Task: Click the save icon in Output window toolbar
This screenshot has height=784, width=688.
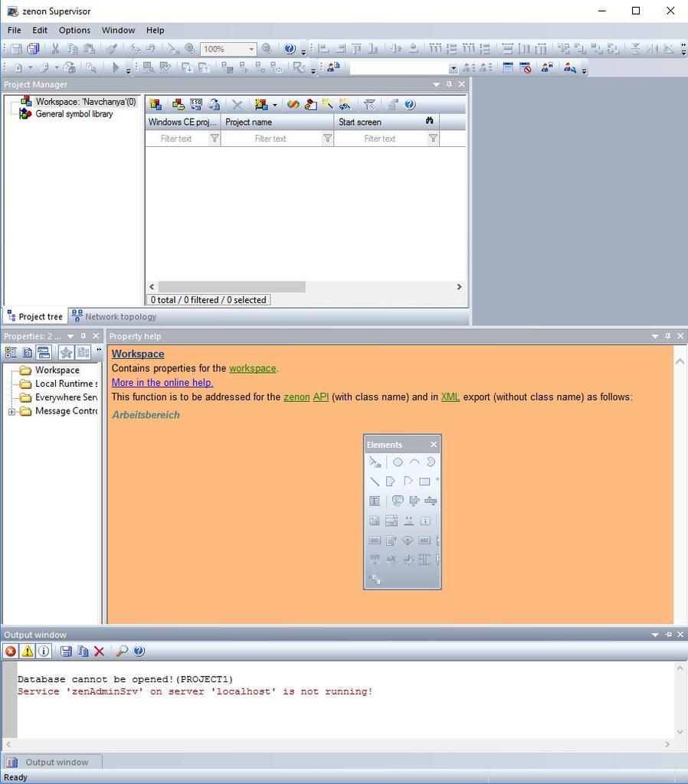Action: click(x=66, y=652)
